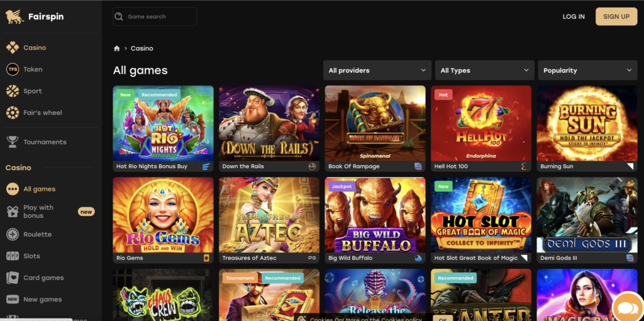Click the new badge beside Play with bonus

click(86, 211)
